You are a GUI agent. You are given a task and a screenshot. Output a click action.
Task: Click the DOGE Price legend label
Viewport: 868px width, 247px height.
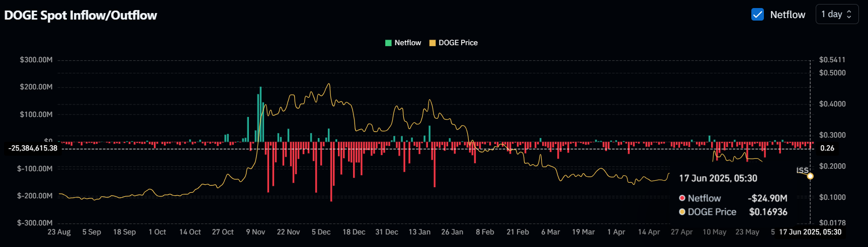(x=458, y=43)
